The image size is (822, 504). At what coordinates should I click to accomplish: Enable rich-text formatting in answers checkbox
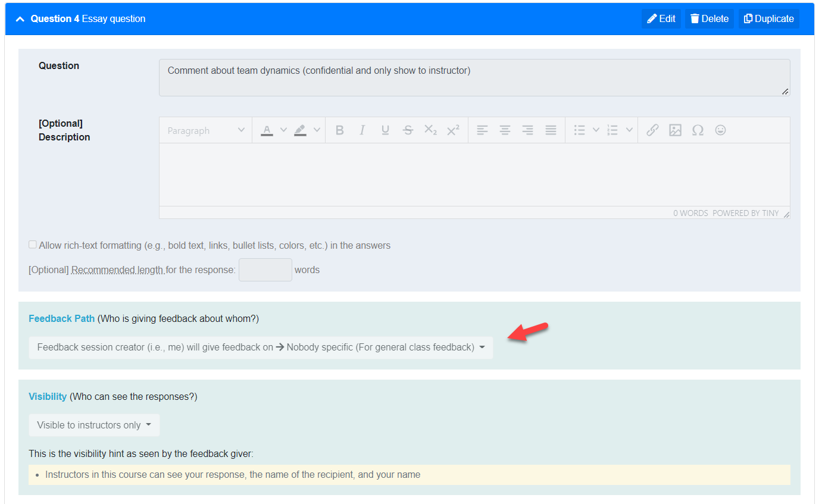tap(33, 245)
